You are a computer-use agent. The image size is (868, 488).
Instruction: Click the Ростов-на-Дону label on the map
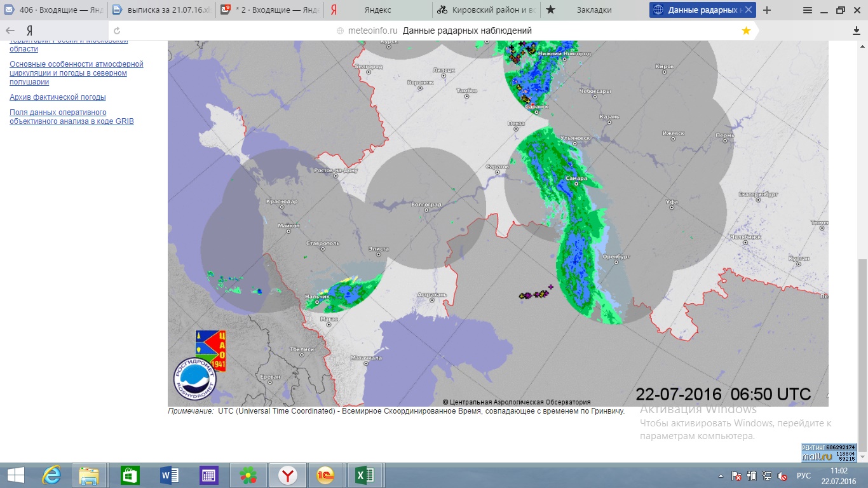click(x=336, y=170)
